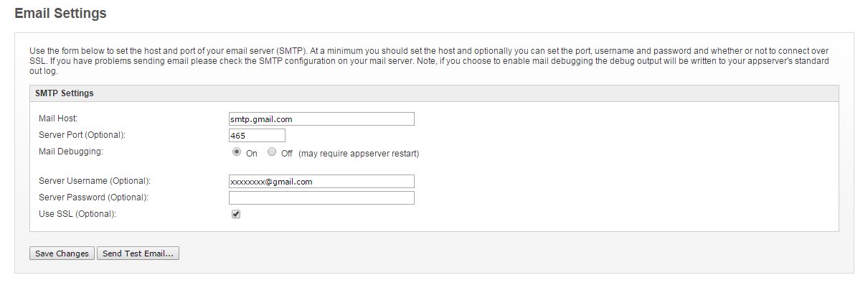Click the On text beside radio button
This screenshot has width=868, height=293.
252,154
